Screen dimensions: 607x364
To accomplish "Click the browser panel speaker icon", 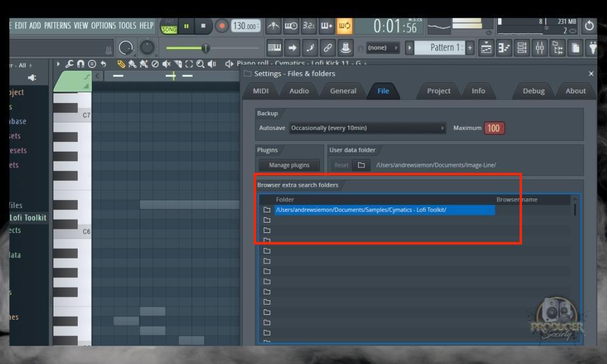I will 32,78.
